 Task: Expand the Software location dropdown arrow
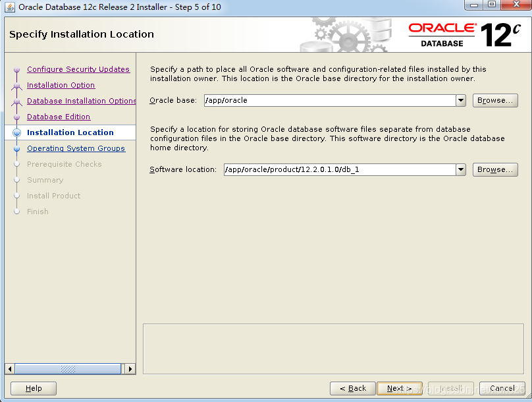(x=460, y=169)
